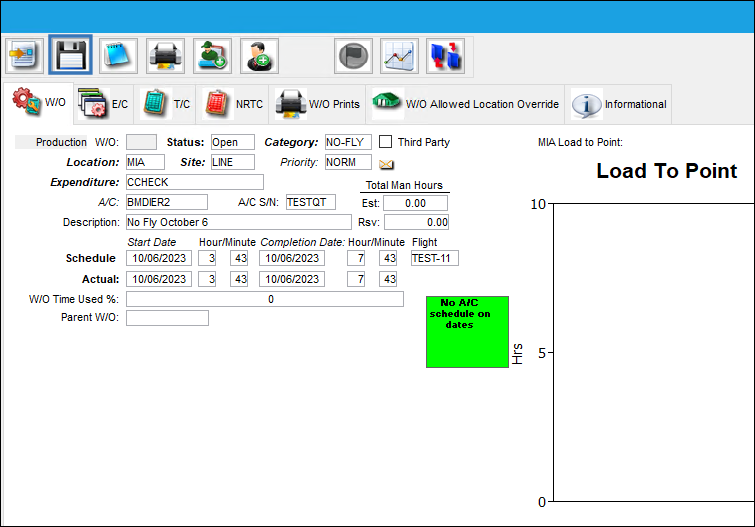Click the Parent W/O field

(167, 318)
